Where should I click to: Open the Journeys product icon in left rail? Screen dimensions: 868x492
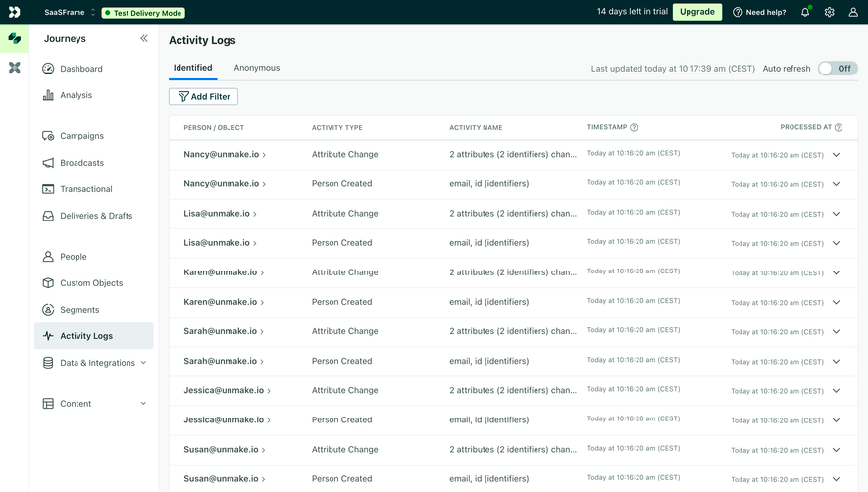(x=15, y=39)
